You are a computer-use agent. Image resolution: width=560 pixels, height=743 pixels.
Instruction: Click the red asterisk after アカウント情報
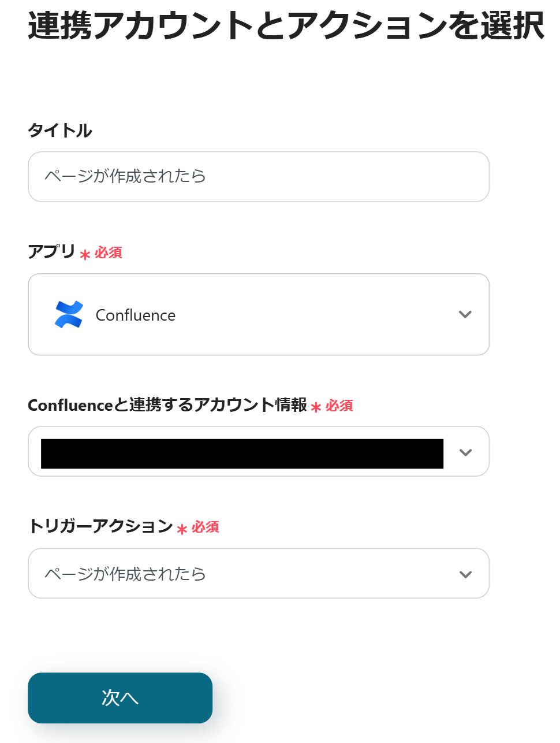point(316,408)
